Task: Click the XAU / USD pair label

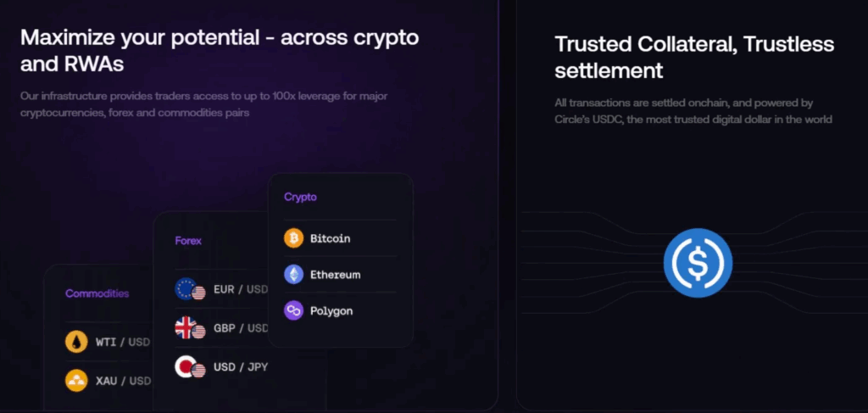Action: (x=123, y=381)
